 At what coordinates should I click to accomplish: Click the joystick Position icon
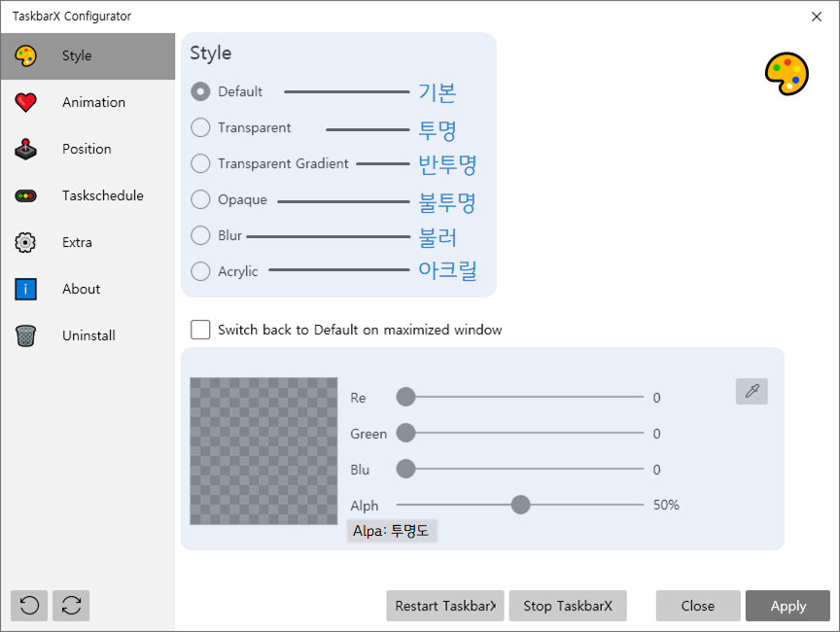(25, 150)
